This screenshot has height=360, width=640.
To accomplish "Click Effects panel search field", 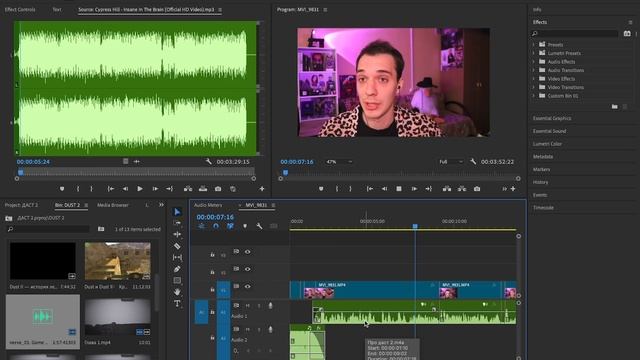I will coord(575,33).
